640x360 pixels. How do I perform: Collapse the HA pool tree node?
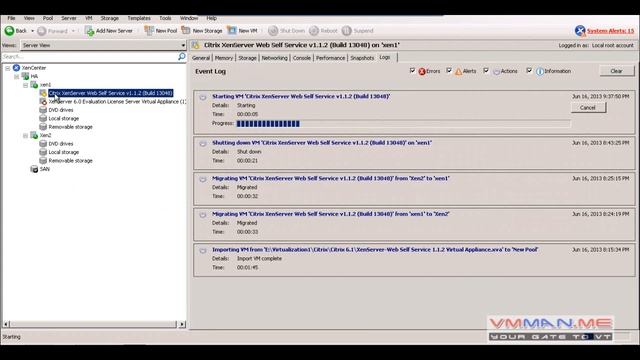(x=17, y=77)
